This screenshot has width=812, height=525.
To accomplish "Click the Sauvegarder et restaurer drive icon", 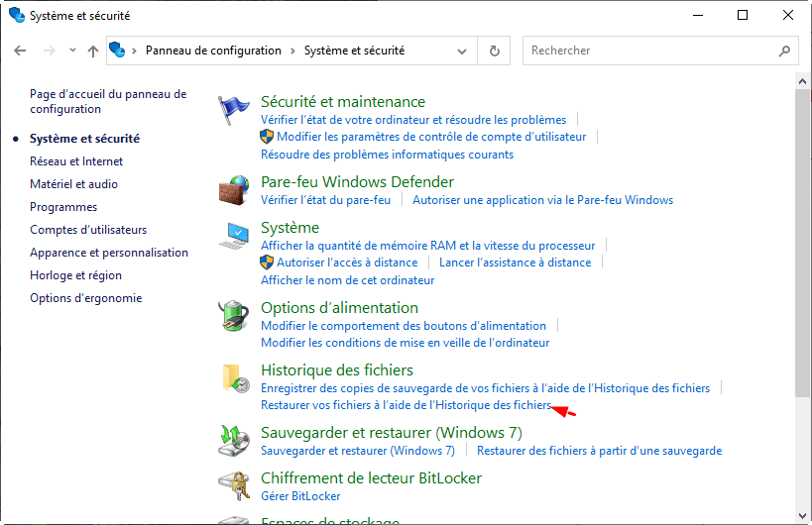I will coord(234,441).
